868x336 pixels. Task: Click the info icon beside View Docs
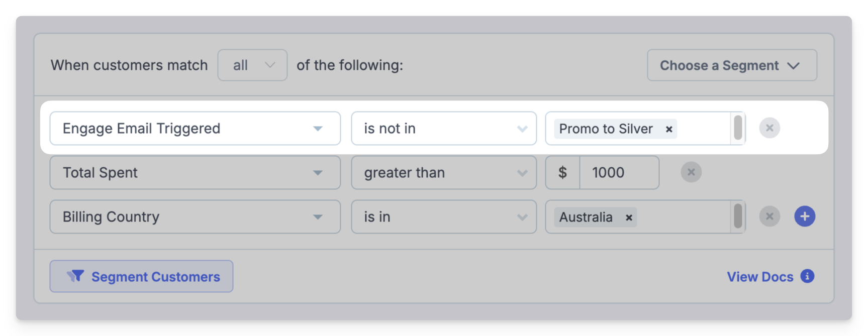click(807, 276)
